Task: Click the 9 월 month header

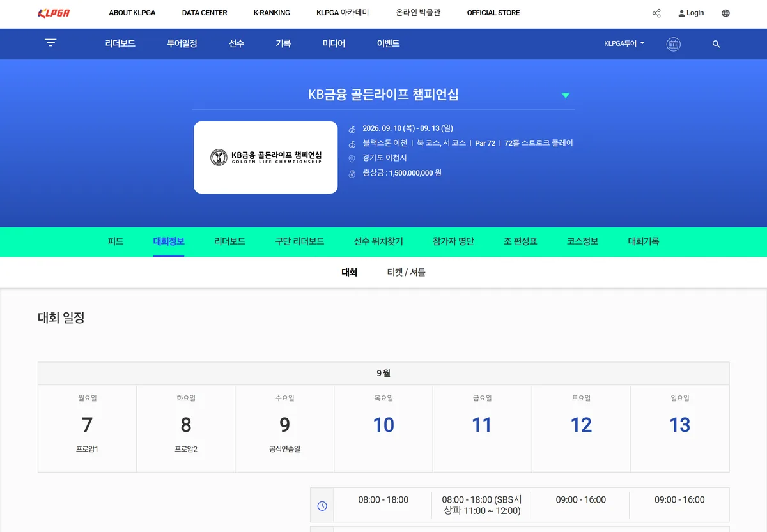Action: pyautogui.click(x=383, y=374)
